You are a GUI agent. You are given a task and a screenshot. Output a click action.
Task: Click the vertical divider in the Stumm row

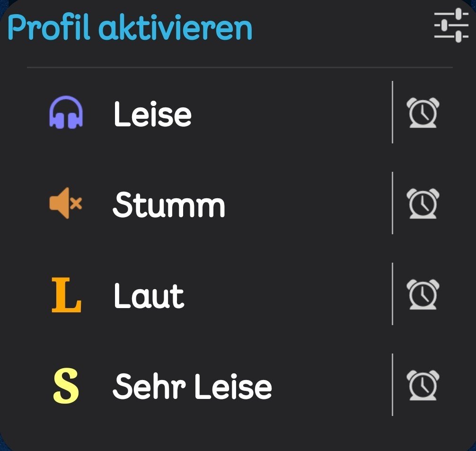[392, 203]
